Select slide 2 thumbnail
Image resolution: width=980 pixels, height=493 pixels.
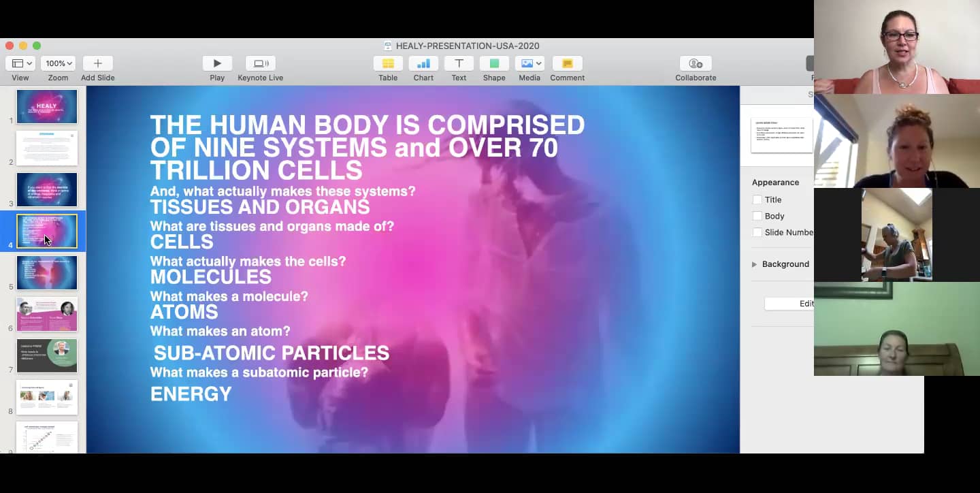pyautogui.click(x=47, y=148)
